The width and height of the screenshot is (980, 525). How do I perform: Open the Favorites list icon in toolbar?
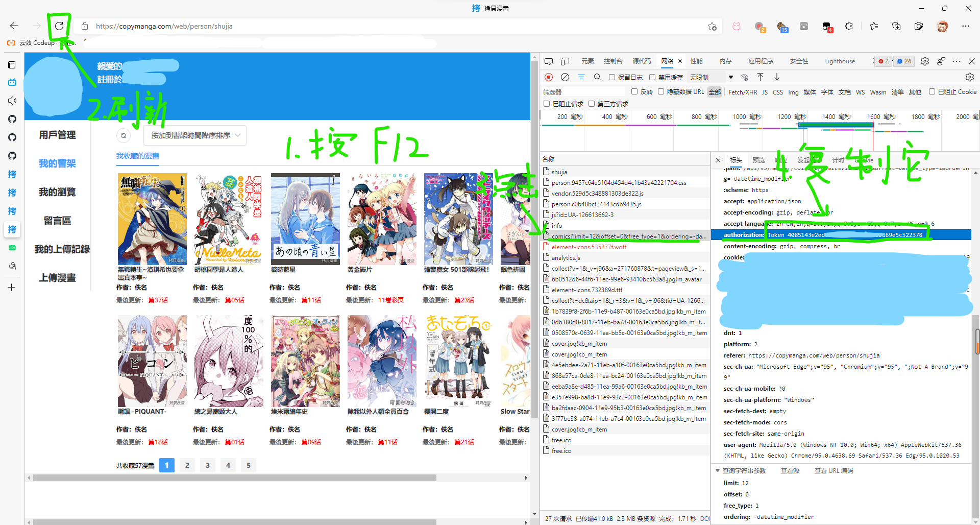point(874,26)
